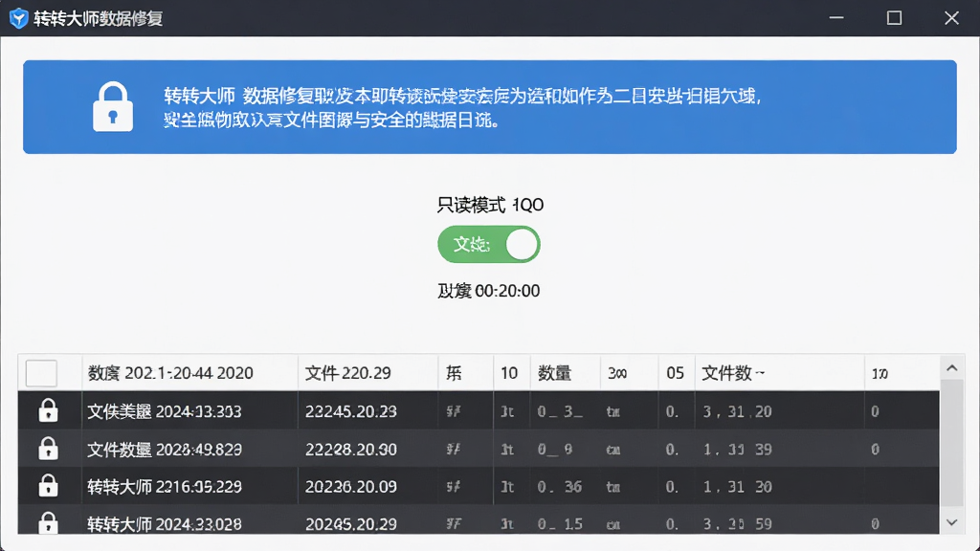Click the blue banner description text

(x=462, y=107)
